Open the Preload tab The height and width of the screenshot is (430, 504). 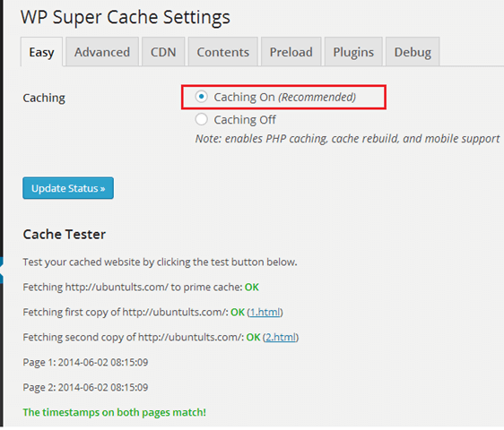pyautogui.click(x=291, y=52)
